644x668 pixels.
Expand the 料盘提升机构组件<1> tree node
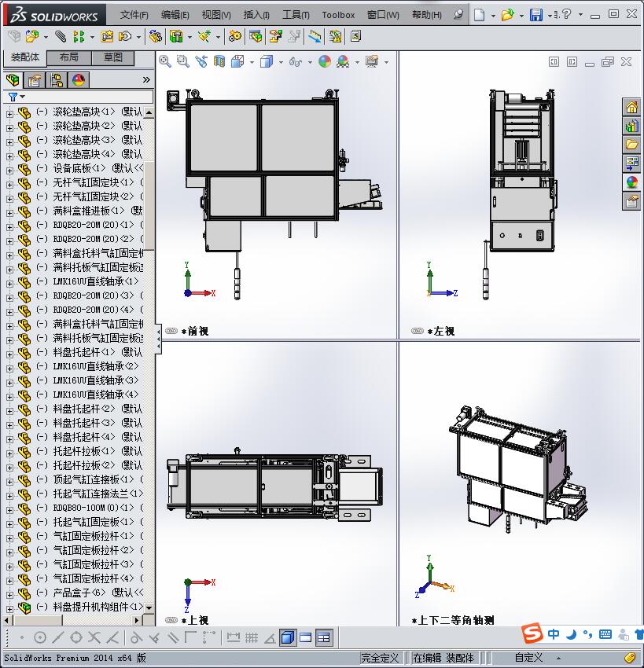click(x=9, y=609)
